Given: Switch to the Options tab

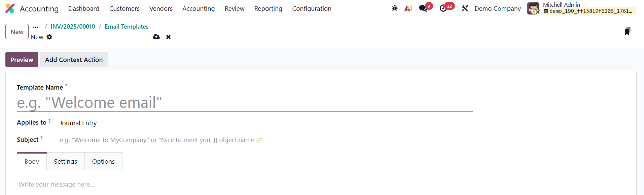Looking at the screenshot, I should tap(103, 162).
